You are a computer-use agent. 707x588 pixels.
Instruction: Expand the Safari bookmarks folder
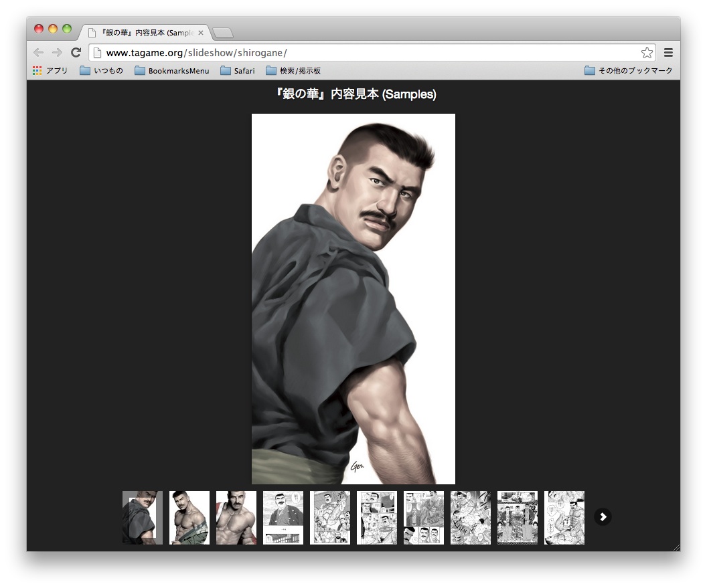238,71
